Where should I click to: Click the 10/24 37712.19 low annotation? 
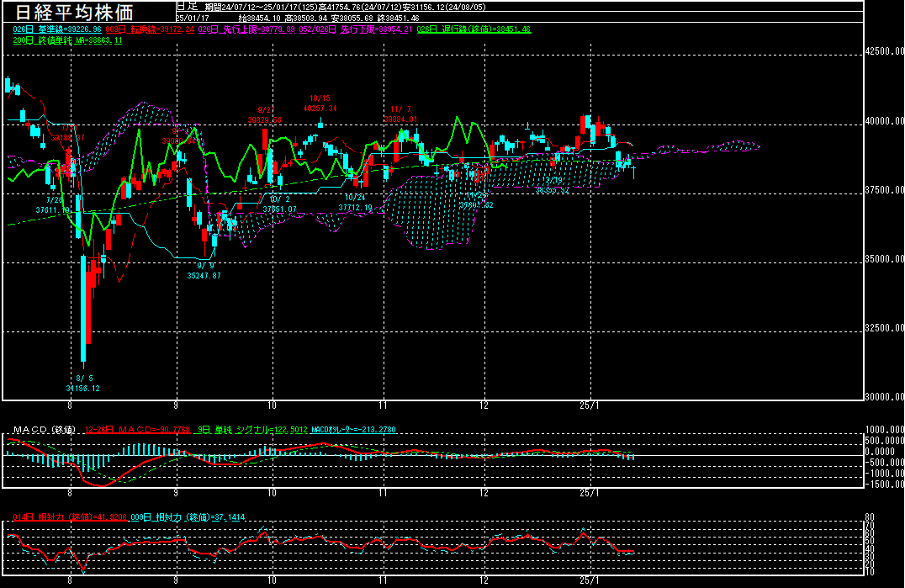pyautogui.click(x=356, y=203)
